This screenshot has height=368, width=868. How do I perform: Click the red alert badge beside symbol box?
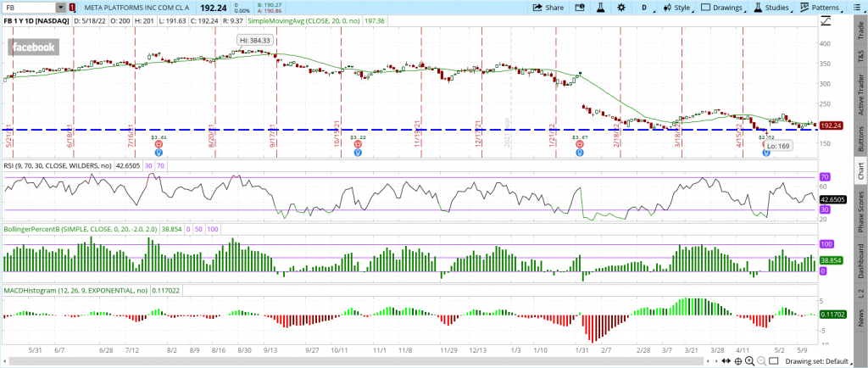coord(74,8)
